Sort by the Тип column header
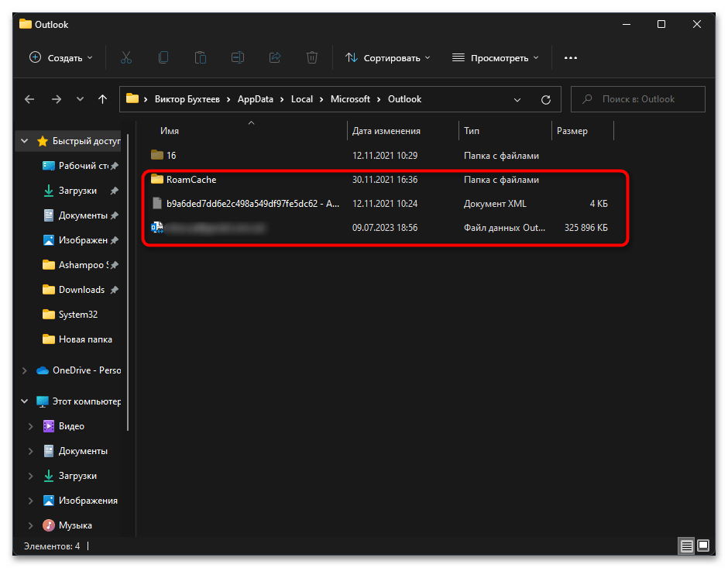728x568 pixels. pyautogui.click(x=505, y=131)
